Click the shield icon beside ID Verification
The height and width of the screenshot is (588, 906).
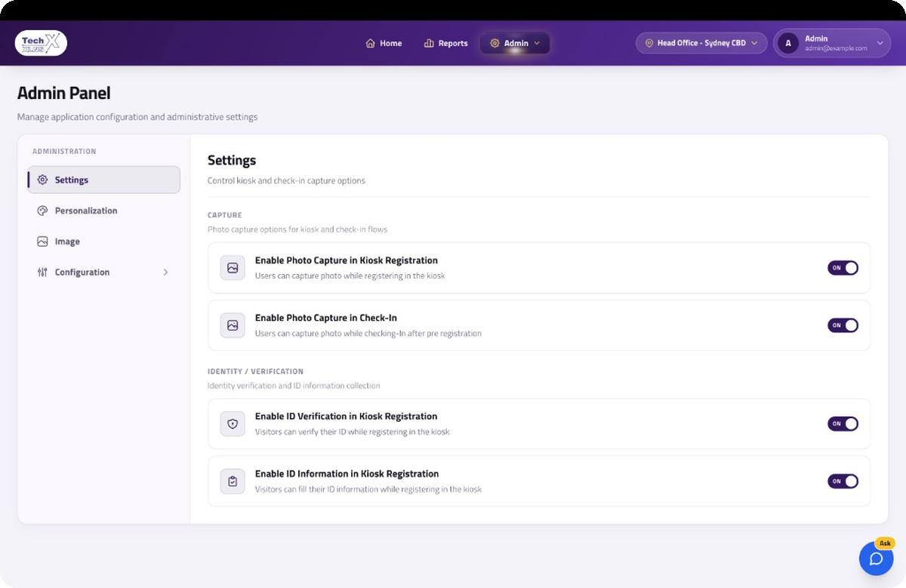(x=233, y=423)
